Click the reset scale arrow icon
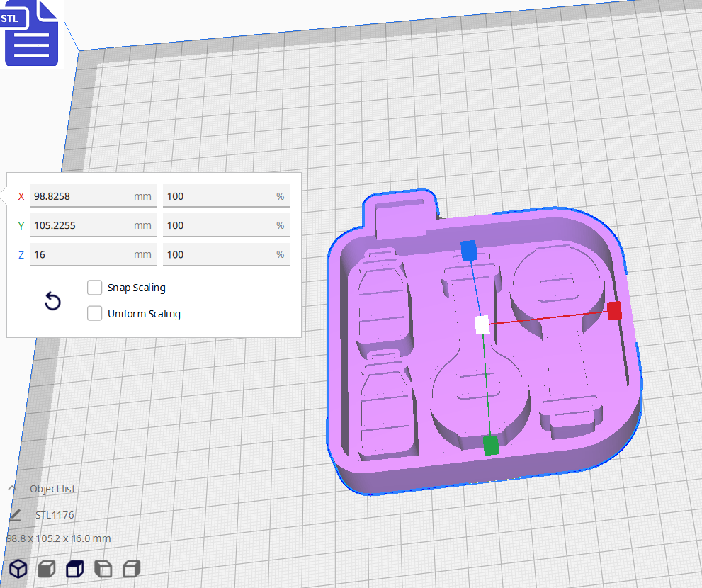The width and height of the screenshot is (702, 588). point(52,302)
